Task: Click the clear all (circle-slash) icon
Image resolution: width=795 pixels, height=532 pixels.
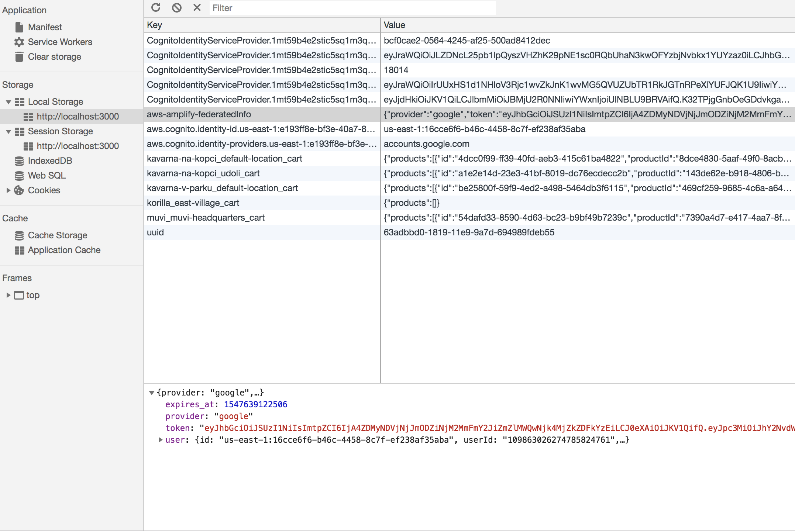Action: [177, 8]
